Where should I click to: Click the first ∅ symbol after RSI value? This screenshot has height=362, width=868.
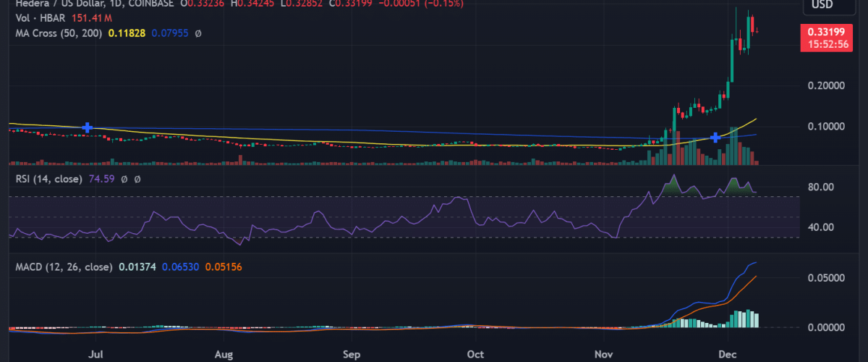pyautogui.click(x=124, y=178)
